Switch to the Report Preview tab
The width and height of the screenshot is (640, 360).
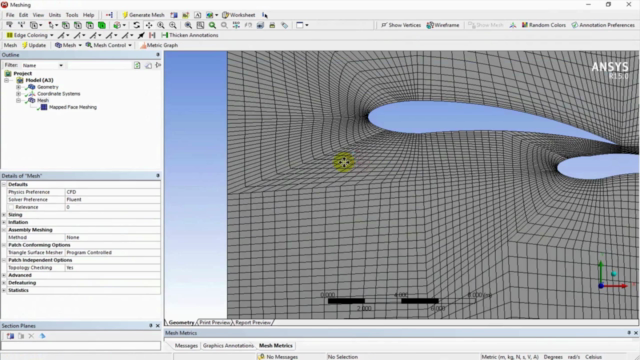point(253,322)
